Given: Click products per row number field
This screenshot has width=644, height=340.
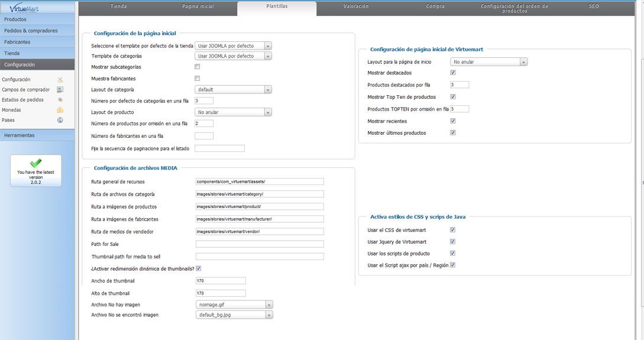Looking at the screenshot, I should (x=203, y=123).
